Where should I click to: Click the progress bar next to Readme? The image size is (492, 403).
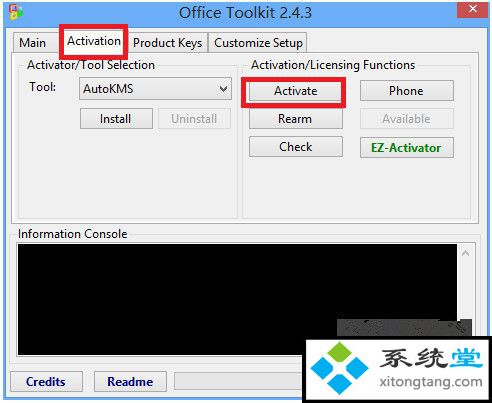click(240, 381)
